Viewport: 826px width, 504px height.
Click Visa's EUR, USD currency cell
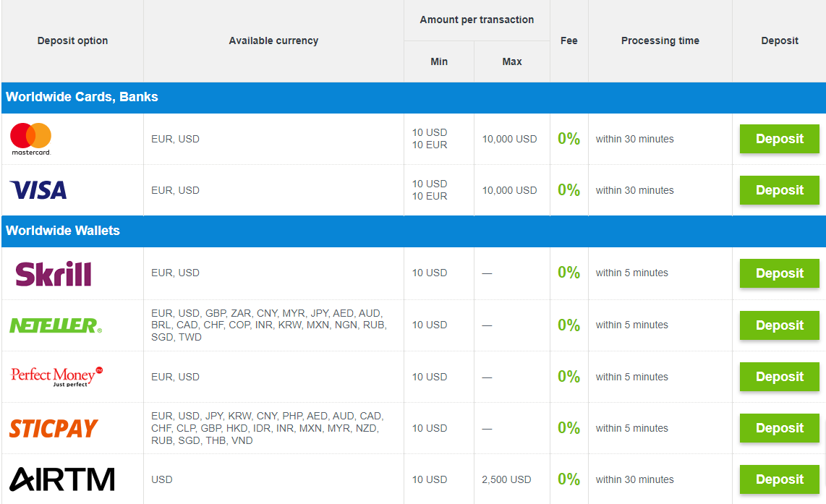175,190
